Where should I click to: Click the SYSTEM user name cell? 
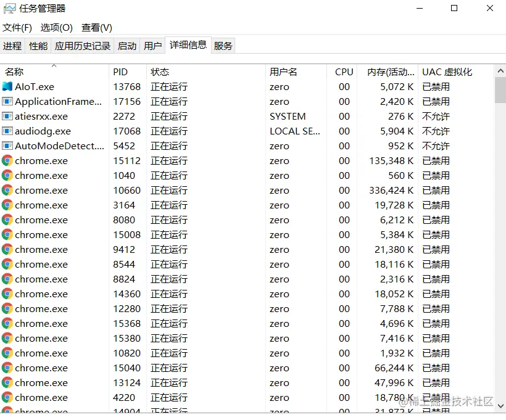288,117
